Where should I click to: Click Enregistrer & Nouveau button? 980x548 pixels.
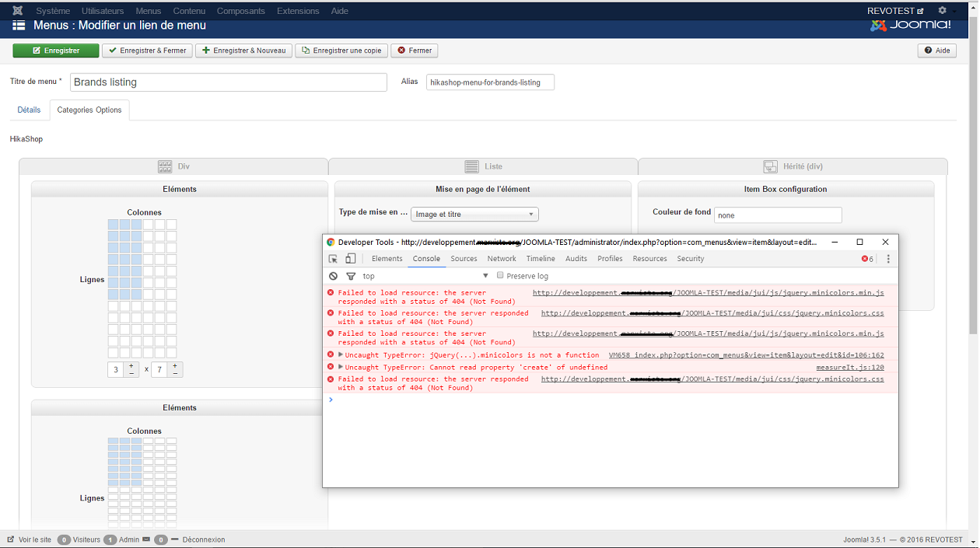243,51
